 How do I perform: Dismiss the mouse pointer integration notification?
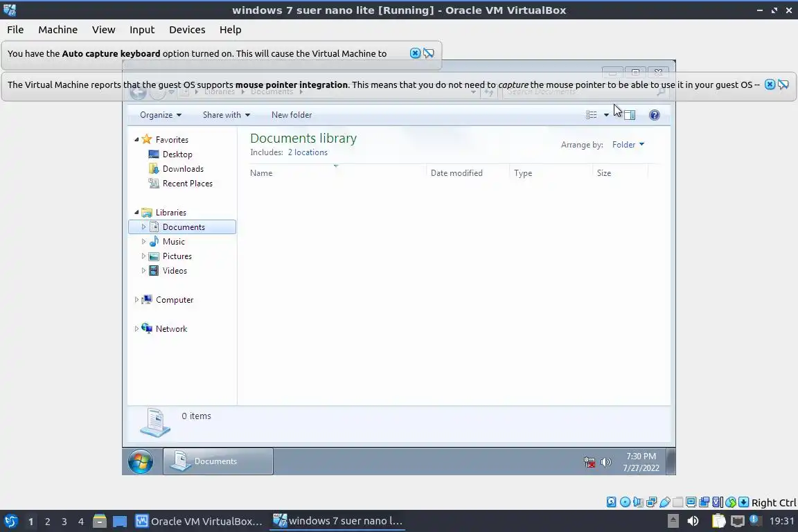pyautogui.click(x=770, y=85)
